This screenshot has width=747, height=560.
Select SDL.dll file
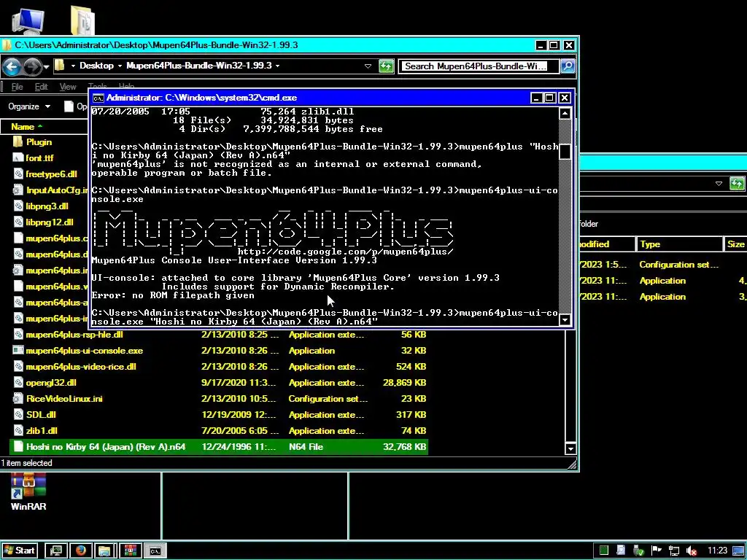pyautogui.click(x=35, y=415)
